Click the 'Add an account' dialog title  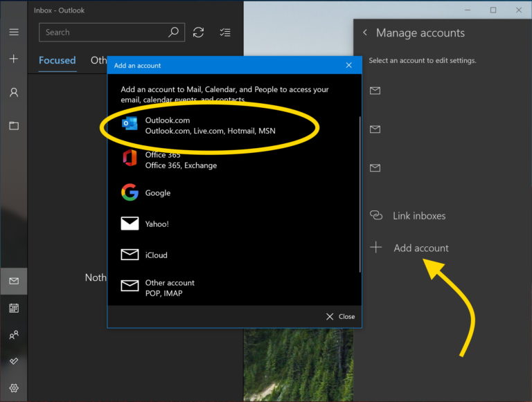tap(137, 66)
